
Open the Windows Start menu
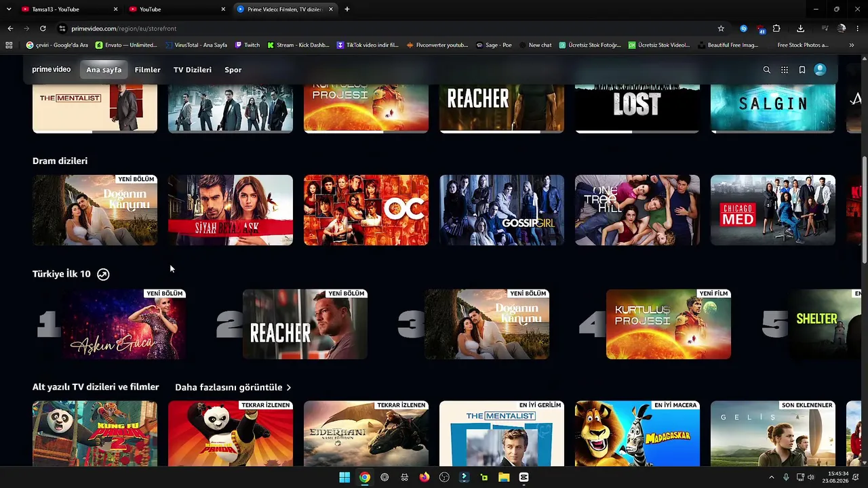(x=344, y=477)
